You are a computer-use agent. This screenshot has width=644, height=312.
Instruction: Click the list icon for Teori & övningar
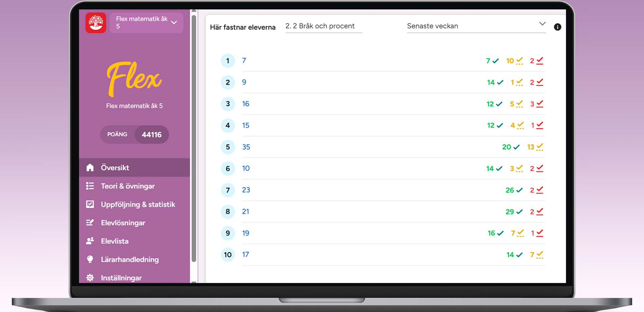pyautogui.click(x=90, y=186)
